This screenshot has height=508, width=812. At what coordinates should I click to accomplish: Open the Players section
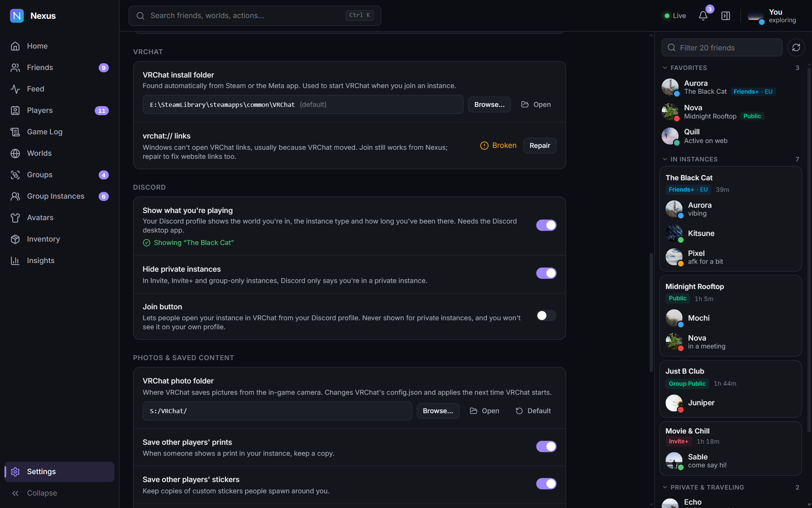click(59, 110)
